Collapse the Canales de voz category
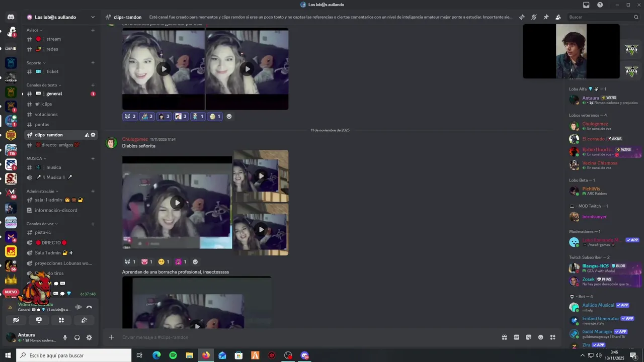Screen dimensions: 644x362 point(42,224)
